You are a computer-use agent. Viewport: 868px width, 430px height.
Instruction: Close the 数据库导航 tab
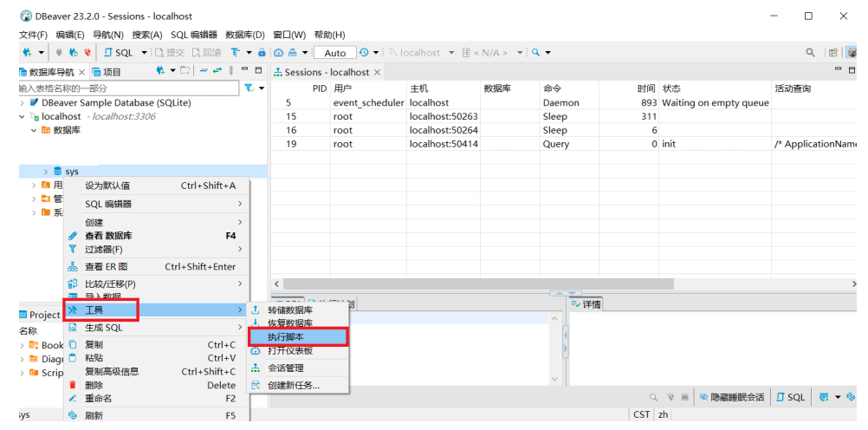81,72
